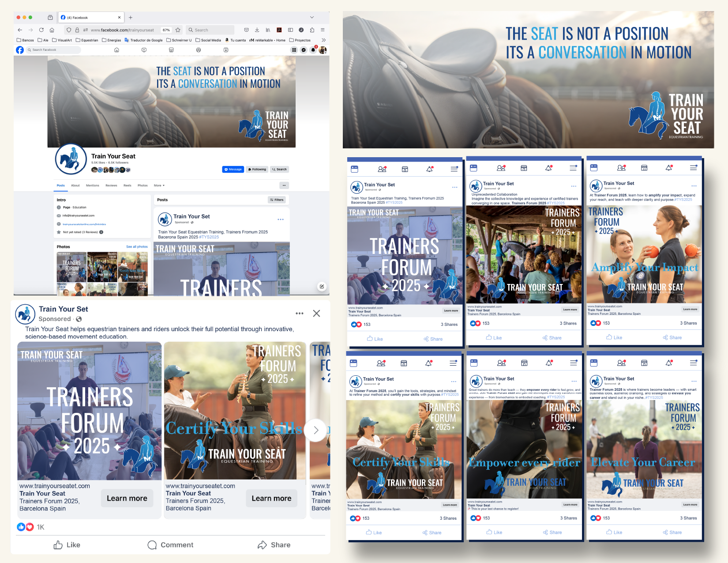Screen dimensions: 728x563
Task: Open the Facebook Gaming icon
Action: (x=226, y=50)
